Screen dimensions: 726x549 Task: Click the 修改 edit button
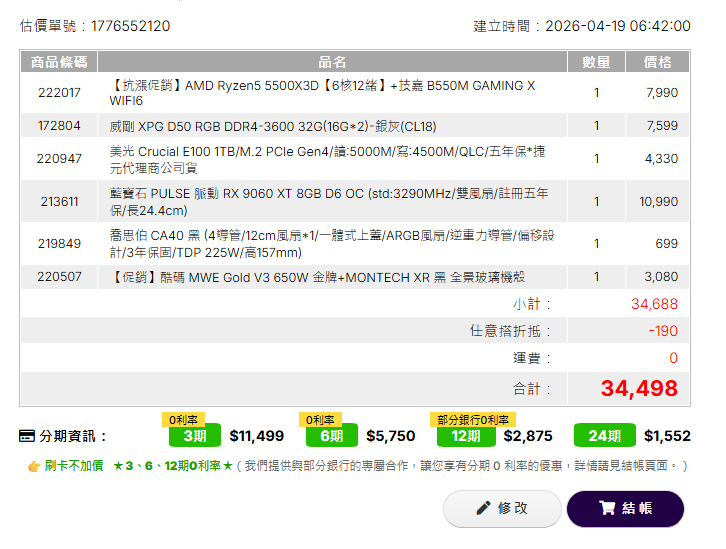[x=502, y=509]
